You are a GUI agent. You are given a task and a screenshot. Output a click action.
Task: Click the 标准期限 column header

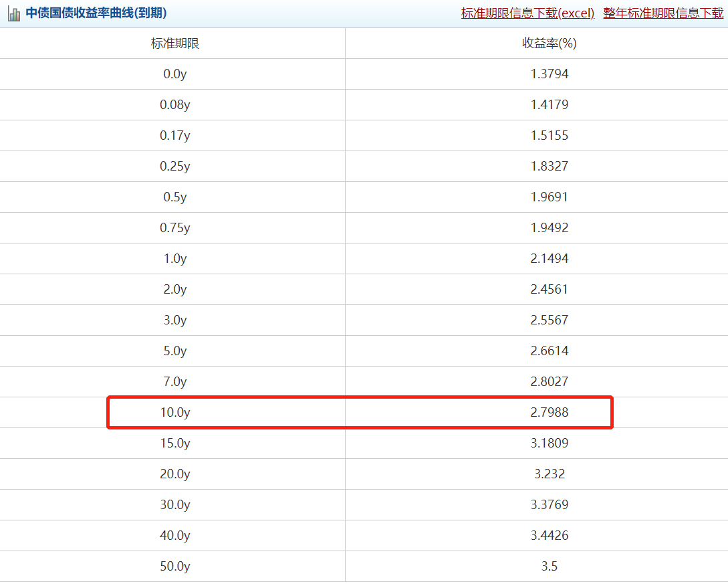(x=174, y=43)
